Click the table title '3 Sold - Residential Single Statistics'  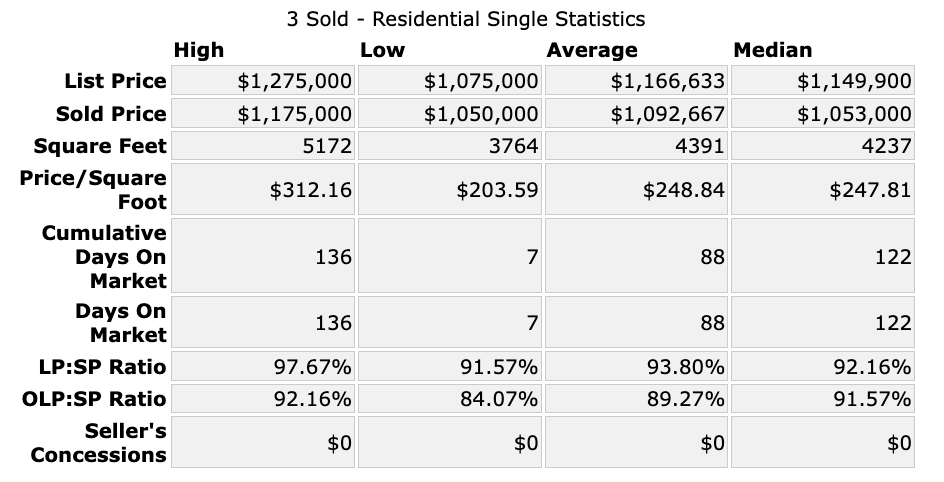pyautogui.click(x=466, y=19)
